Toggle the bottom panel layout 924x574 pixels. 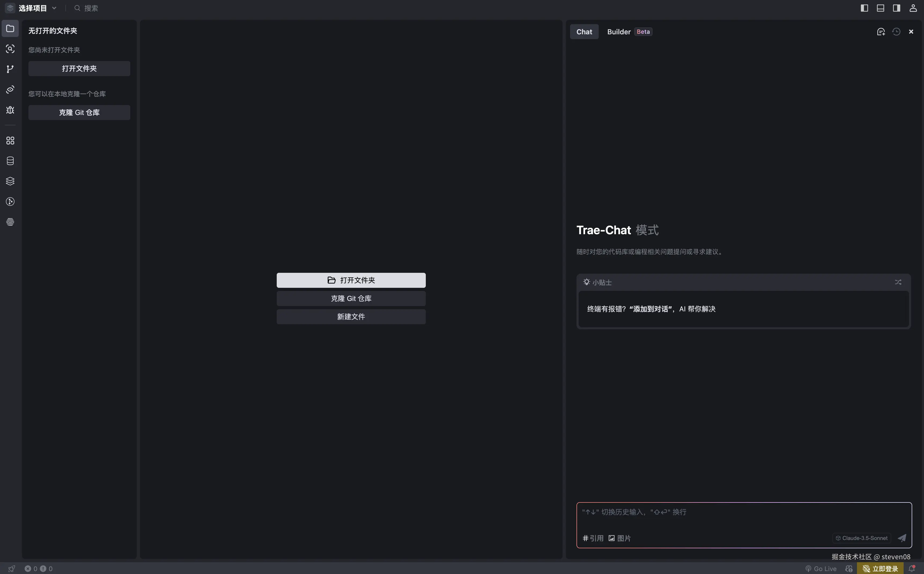click(x=880, y=8)
